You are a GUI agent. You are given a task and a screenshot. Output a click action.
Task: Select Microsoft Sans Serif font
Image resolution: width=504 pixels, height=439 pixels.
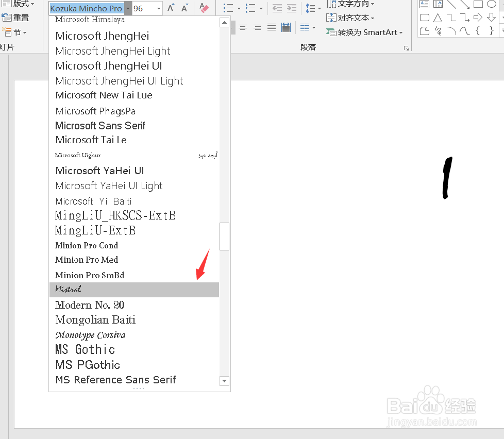[134, 126]
